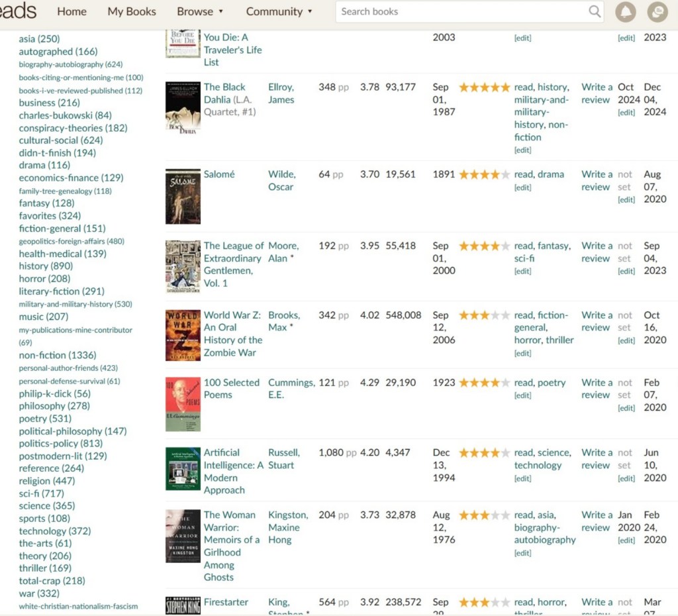Open author Wilde, Oscar link
The image size is (678, 616).
pos(281,181)
